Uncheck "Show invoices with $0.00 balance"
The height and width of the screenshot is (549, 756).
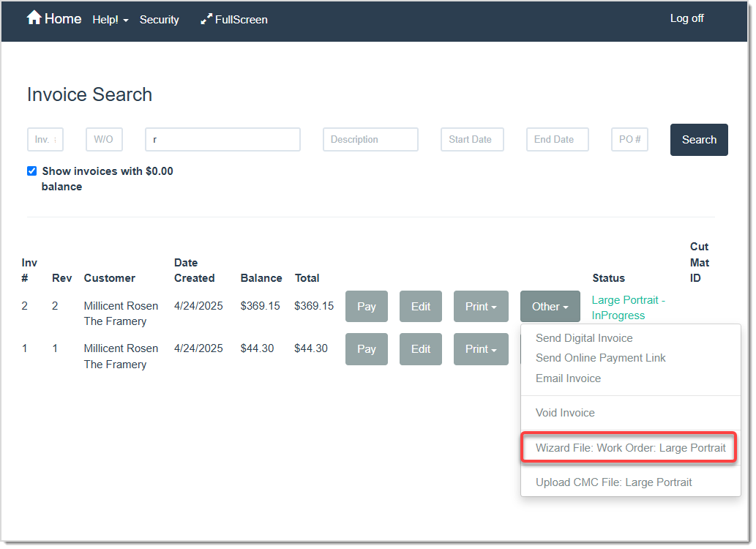[x=31, y=171]
